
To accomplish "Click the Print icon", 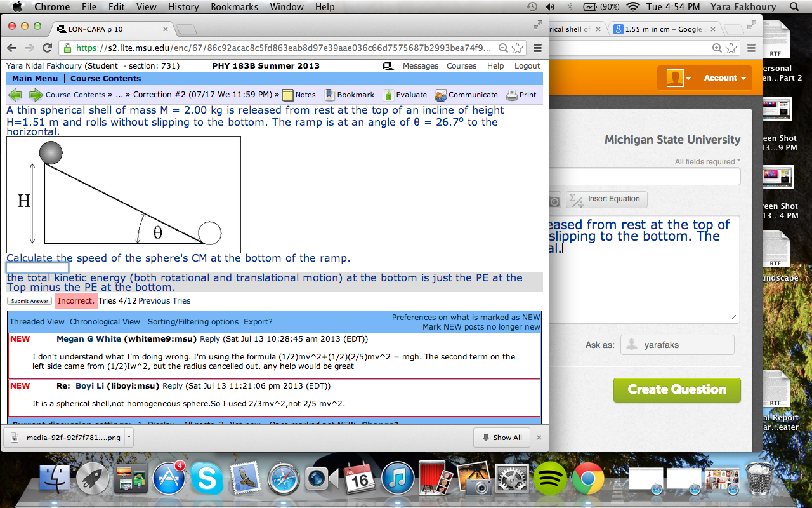I will tap(512, 95).
